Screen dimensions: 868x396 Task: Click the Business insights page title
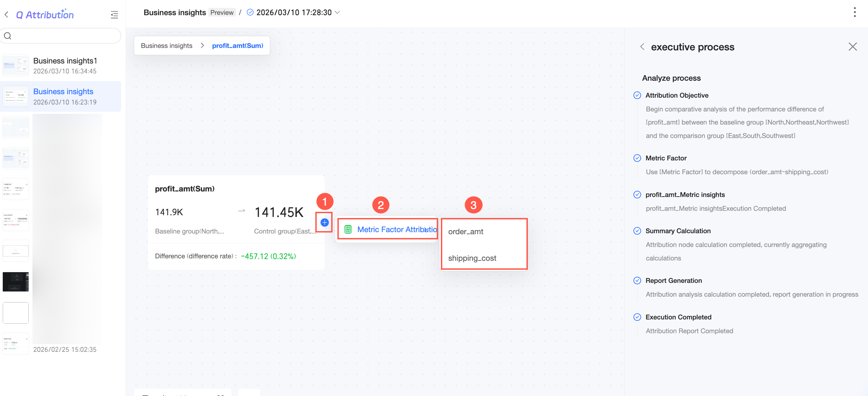pos(175,12)
